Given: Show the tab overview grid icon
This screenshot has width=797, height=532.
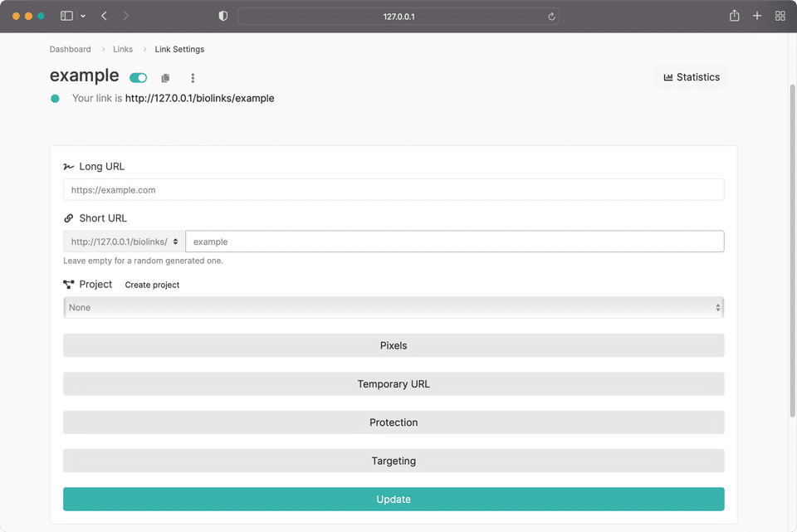Looking at the screenshot, I should [780, 16].
